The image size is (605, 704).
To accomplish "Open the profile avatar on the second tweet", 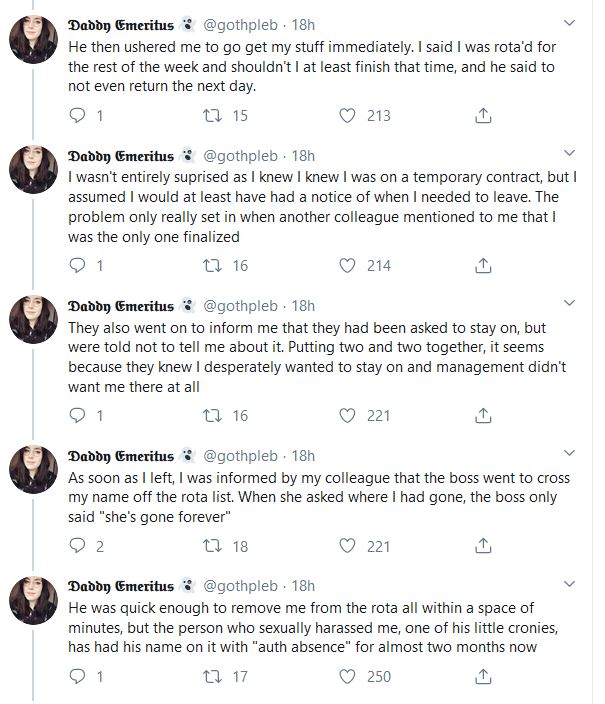I will 32,173.
